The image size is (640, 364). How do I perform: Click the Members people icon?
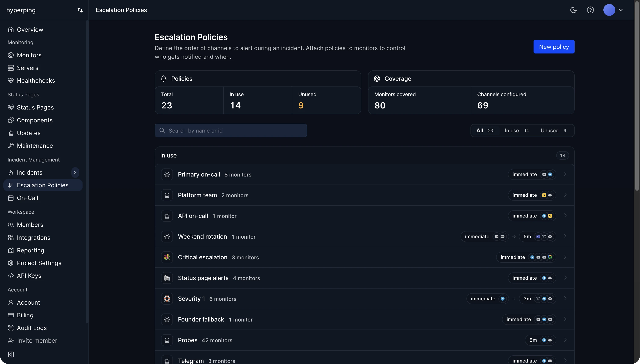tap(11, 225)
